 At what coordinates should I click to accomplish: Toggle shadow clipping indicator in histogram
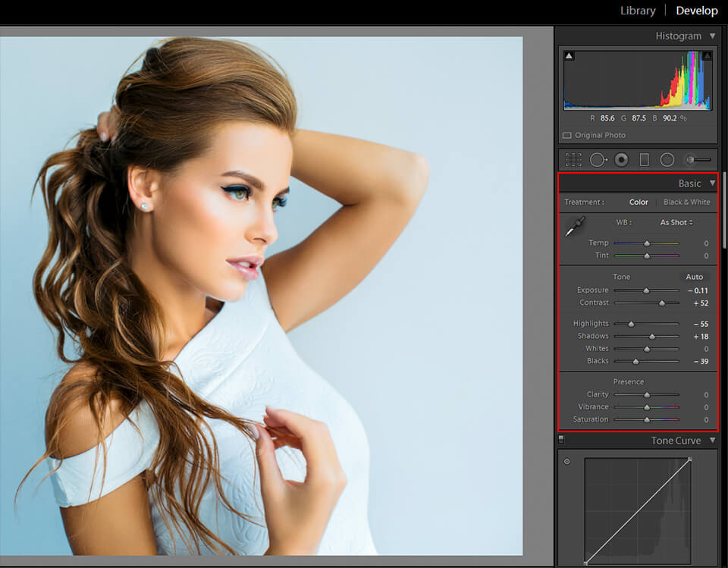coord(569,55)
